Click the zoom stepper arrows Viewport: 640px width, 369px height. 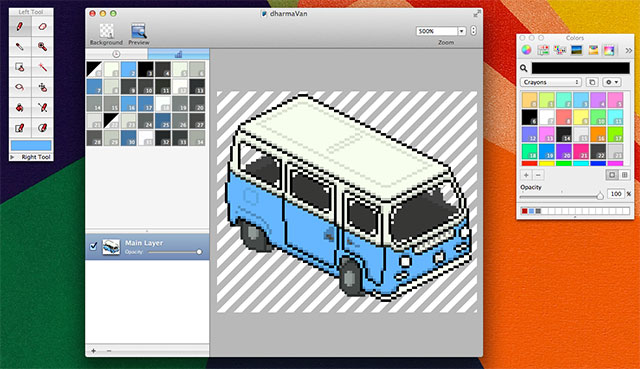pyautogui.click(x=473, y=31)
